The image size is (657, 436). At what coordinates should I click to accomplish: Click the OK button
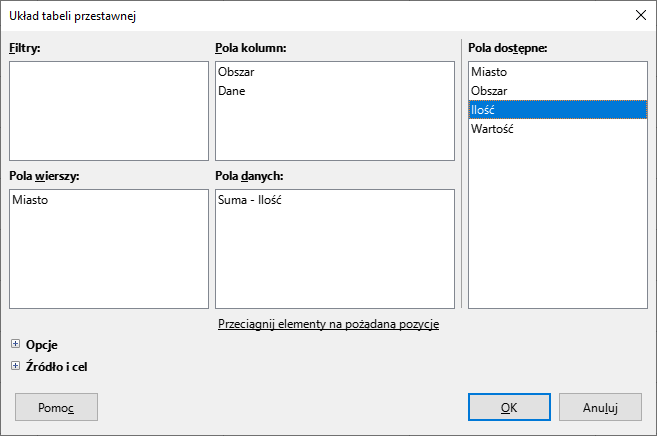(508, 407)
